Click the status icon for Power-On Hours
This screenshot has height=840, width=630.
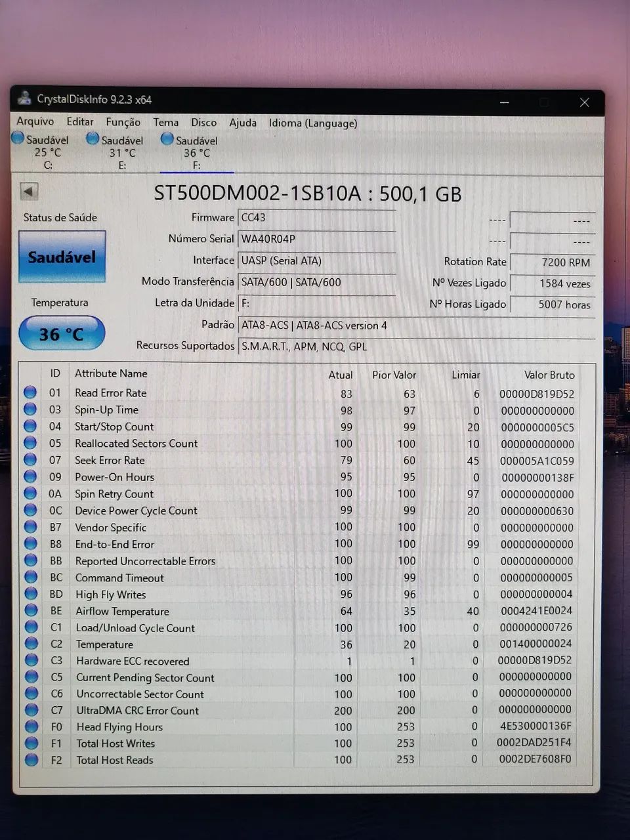(x=30, y=476)
